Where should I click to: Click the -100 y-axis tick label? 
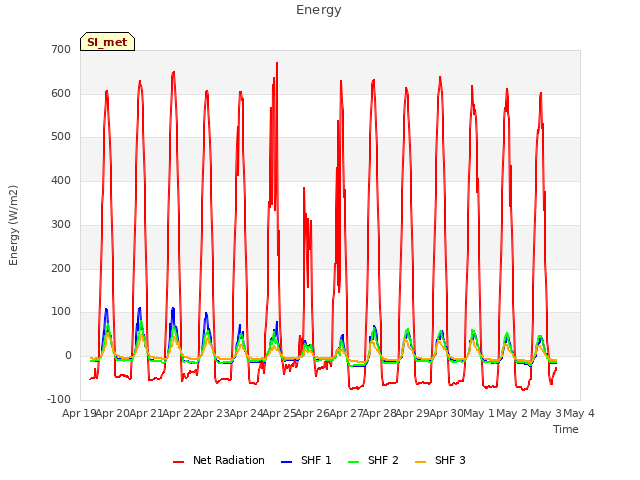click(59, 399)
